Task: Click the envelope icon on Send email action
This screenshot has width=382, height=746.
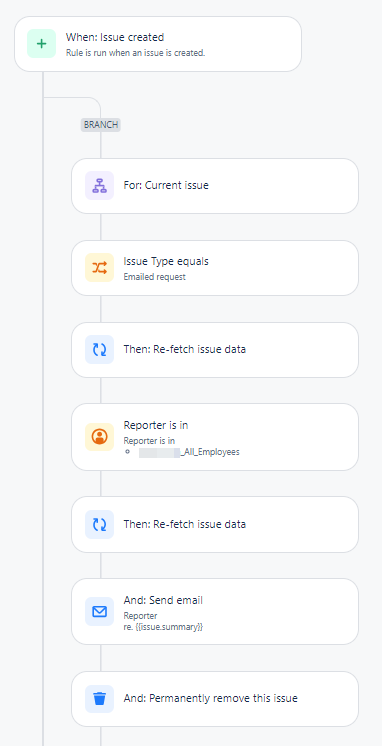Action: pyautogui.click(x=99, y=611)
